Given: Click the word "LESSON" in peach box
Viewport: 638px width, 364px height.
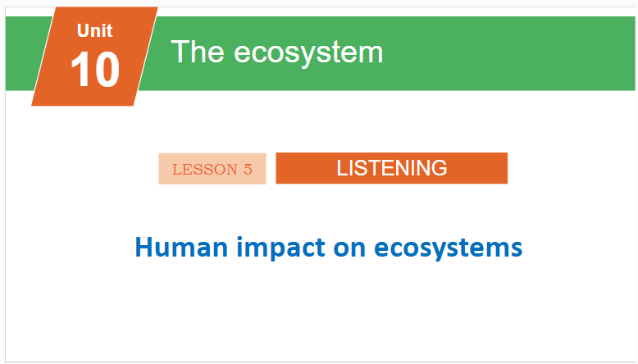Looking at the screenshot, I should [205, 169].
